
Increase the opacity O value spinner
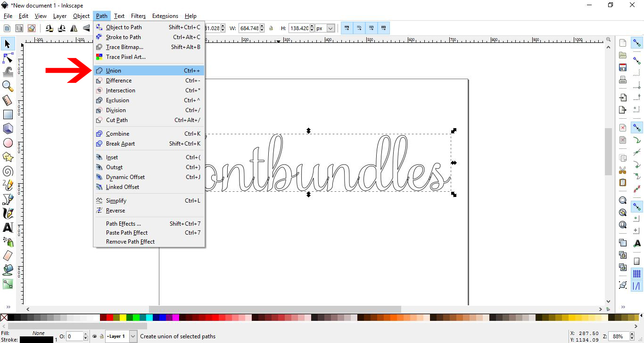click(x=85, y=334)
